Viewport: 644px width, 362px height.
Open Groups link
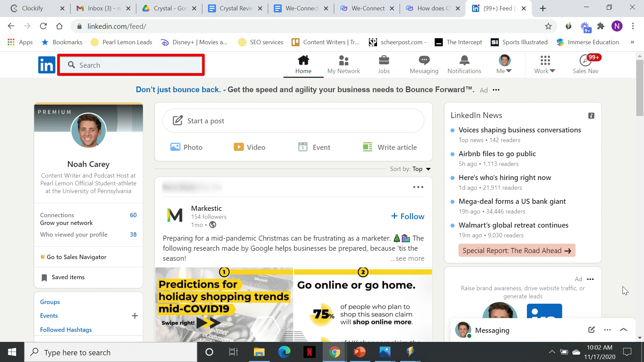50,302
